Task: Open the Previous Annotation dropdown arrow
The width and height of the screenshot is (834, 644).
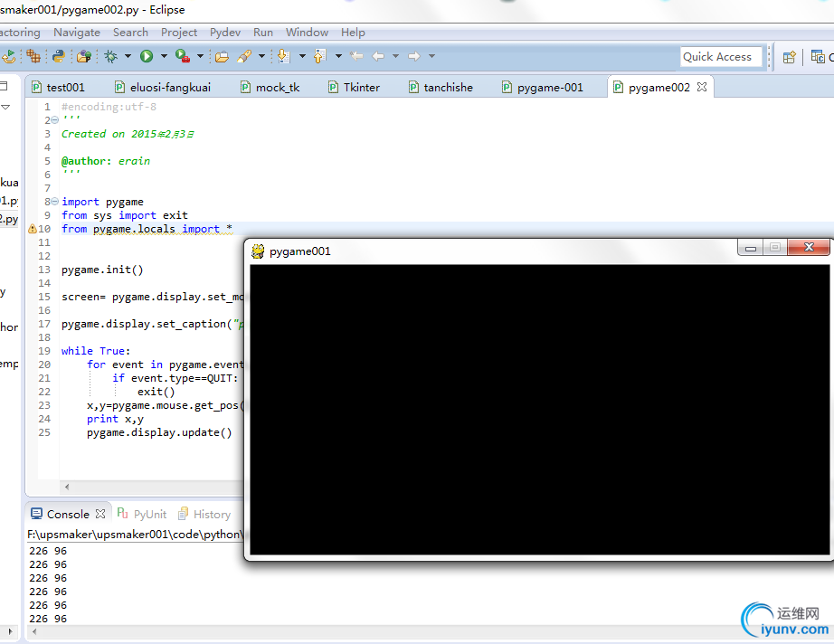Action: point(338,56)
